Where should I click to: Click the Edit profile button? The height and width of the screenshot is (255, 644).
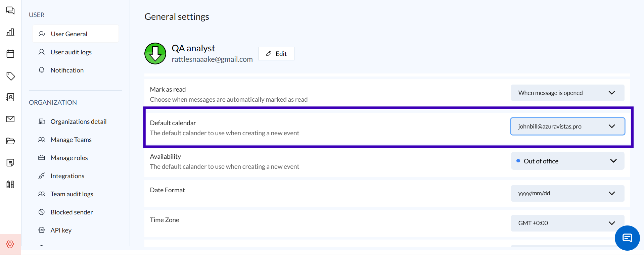(276, 54)
